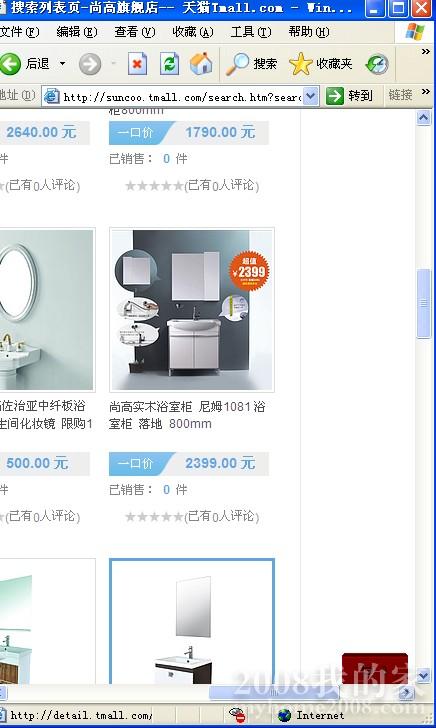This screenshot has height=728, width=436.
Task: Open the 工具(T) menu
Action: pos(251,32)
